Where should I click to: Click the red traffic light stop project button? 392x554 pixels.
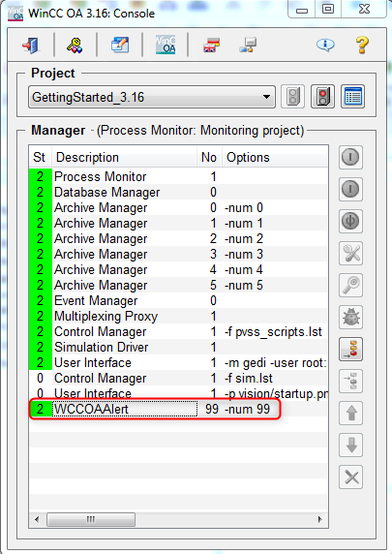tap(322, 96)
